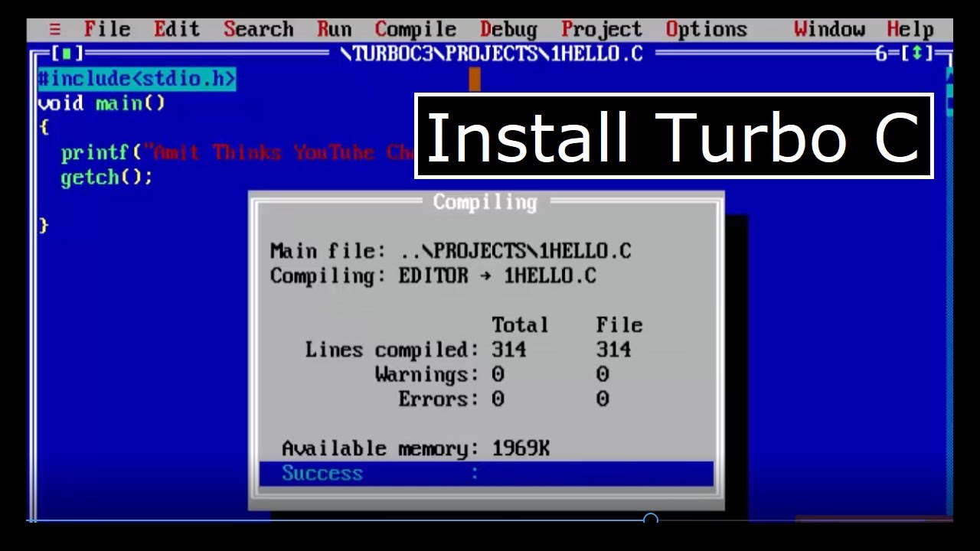The height and width of the screenshot is (551, 980).
Task: Click 'Compiling: EDITOR → 1HELLO.C' text
Action: tap(433, 275)
